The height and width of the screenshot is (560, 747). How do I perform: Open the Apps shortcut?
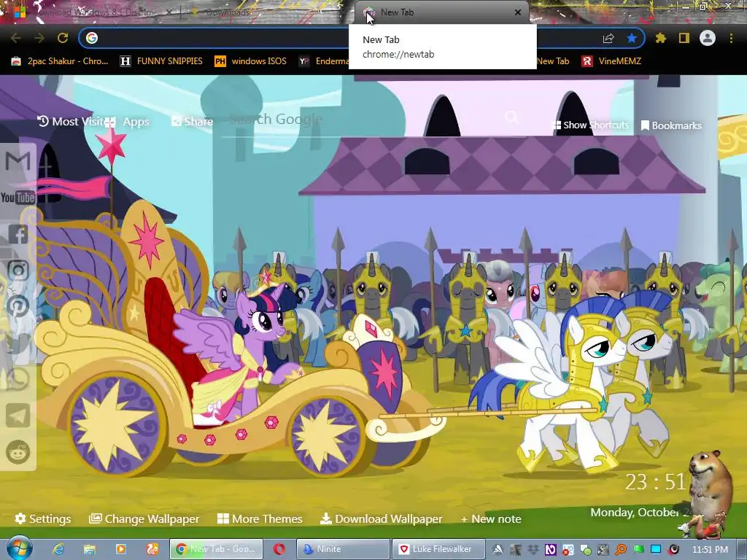[x=127, y=122]
